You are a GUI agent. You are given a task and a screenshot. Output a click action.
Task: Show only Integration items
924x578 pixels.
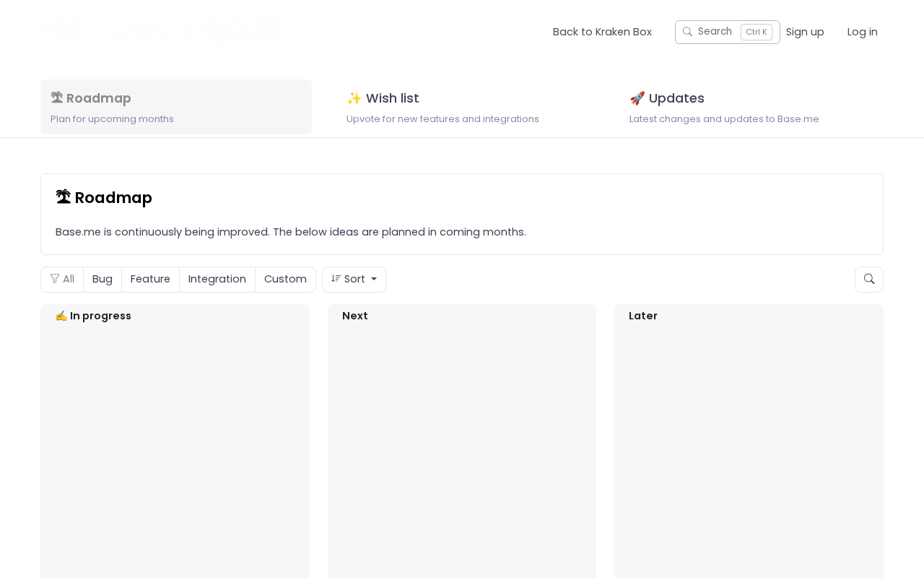217,280
